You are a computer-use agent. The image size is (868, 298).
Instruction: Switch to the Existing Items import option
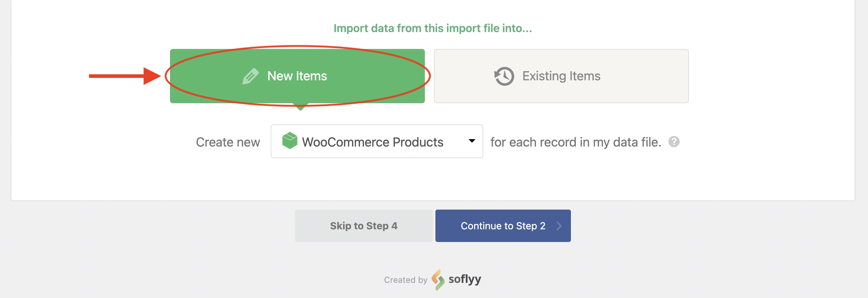tap(561, 76)
